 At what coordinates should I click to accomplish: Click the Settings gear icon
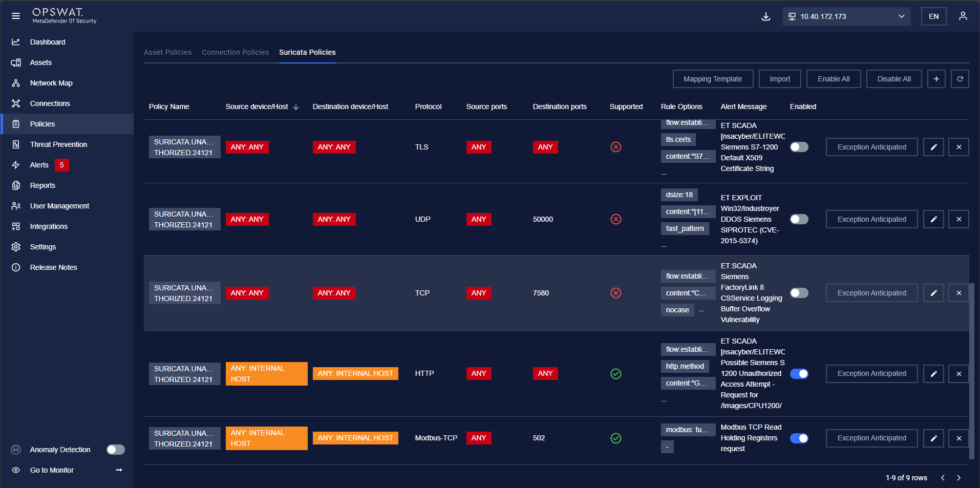[x=16, y=247]
